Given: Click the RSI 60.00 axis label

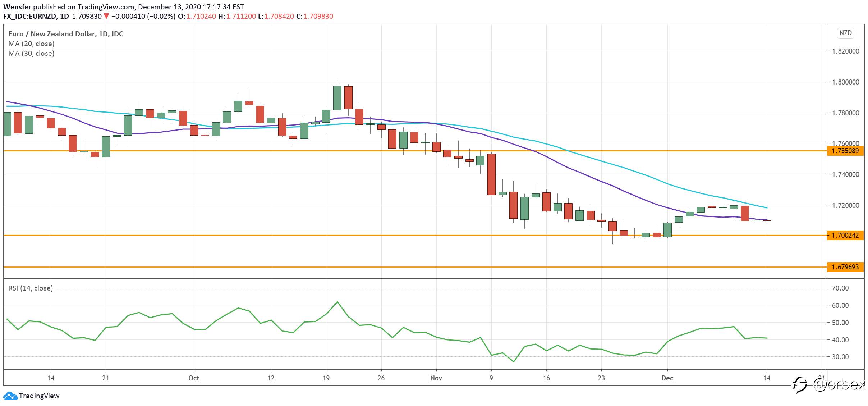Looking at the screenshot, I should [840, 305].
